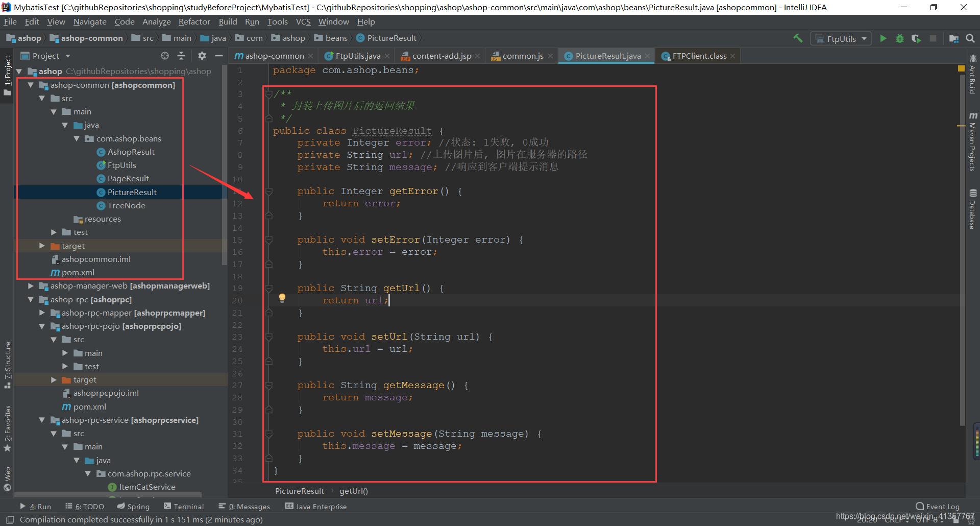Click the intention lightbulb at line 20
Screen dimensions: 980x526
tap(282, 298)
